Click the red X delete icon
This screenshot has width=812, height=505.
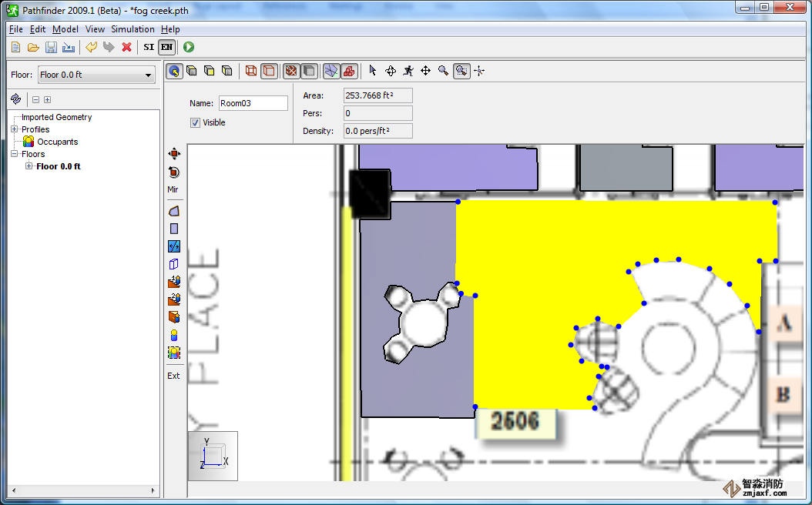127,48
